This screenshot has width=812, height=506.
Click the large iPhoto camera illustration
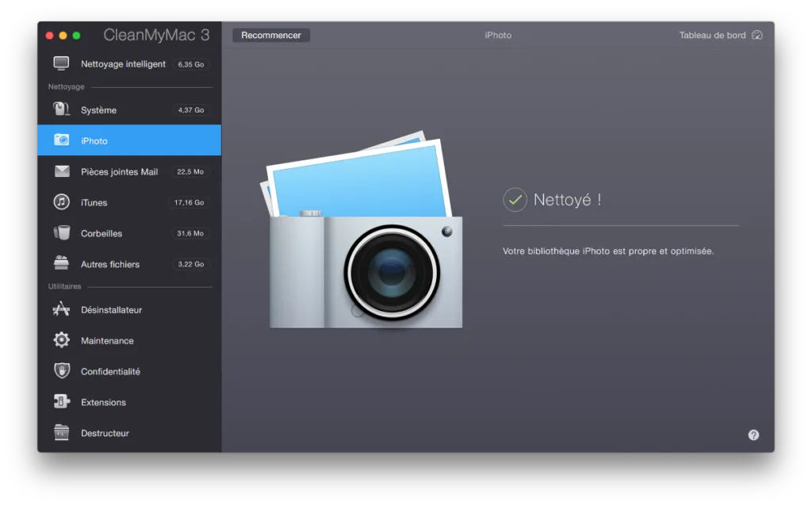362,230
